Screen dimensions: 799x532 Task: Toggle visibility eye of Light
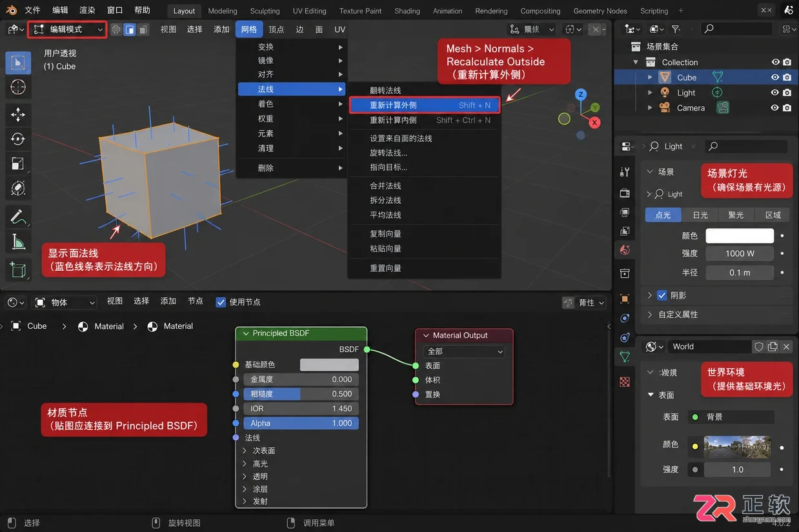point(776,93)
